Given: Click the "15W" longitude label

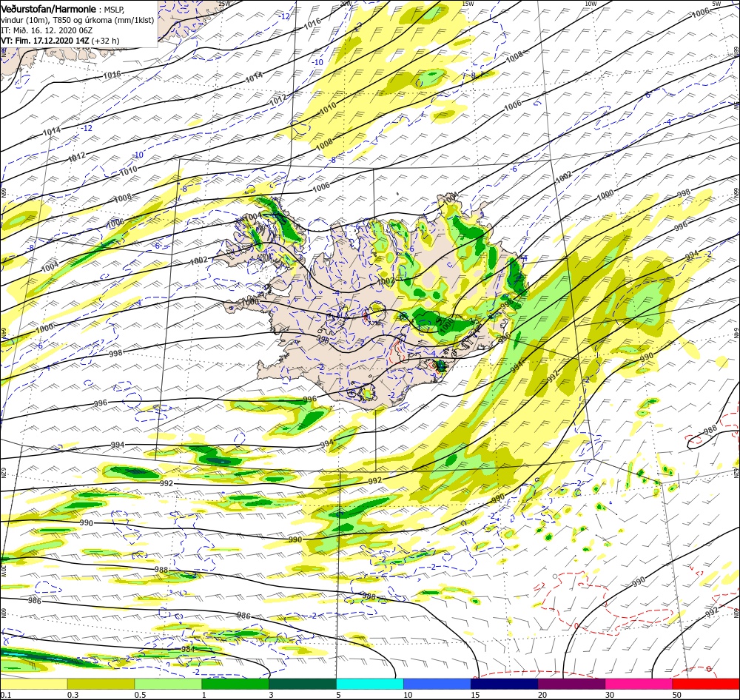Looking at the screenshot, I should [468, 3].
